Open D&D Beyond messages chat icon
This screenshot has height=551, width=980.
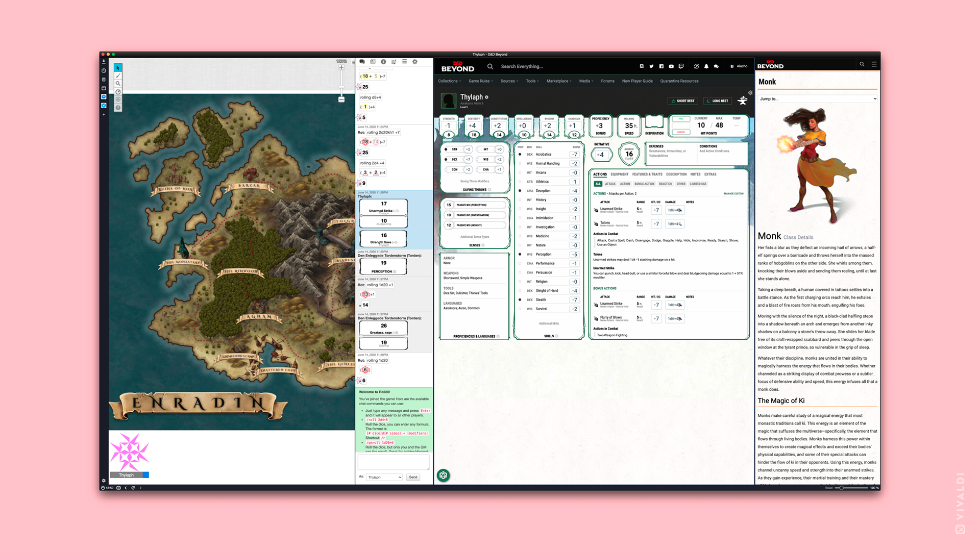[716, 66]
